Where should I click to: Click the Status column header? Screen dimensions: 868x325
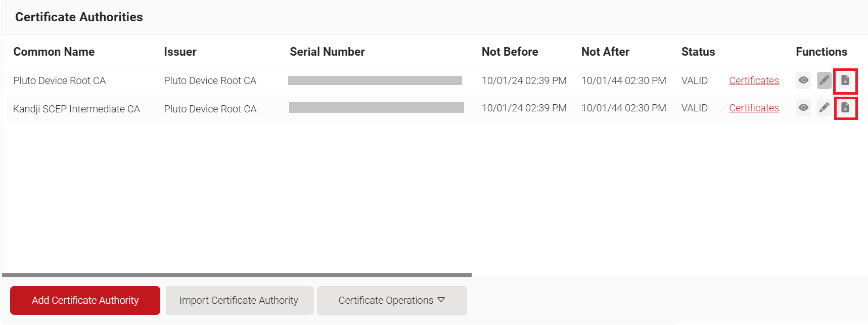point(698,52)
